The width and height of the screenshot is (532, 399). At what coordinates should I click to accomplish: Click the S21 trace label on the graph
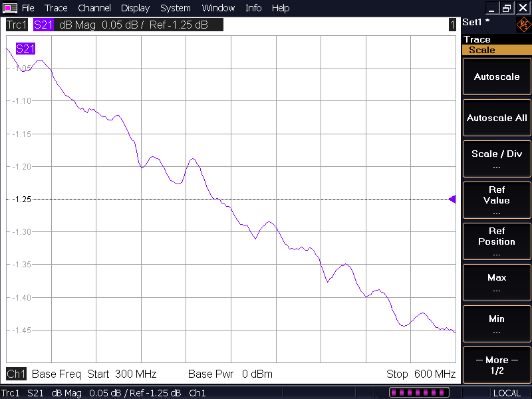tap(25, 49)
